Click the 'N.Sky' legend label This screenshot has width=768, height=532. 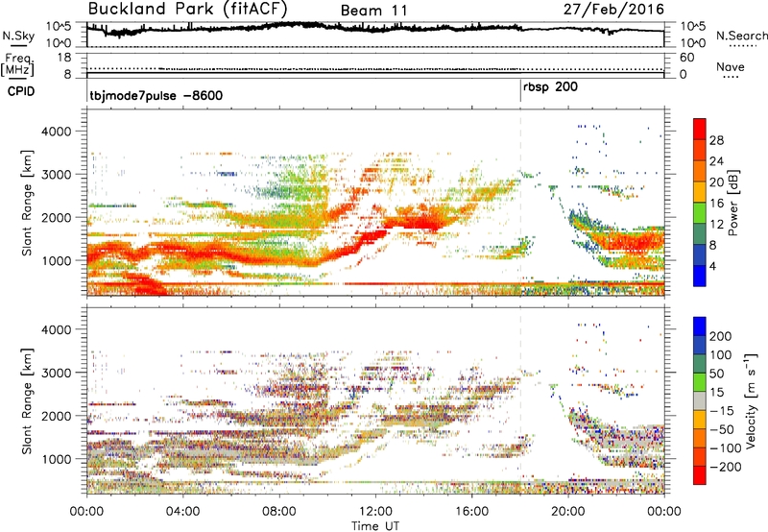click(x=18, y=36)
